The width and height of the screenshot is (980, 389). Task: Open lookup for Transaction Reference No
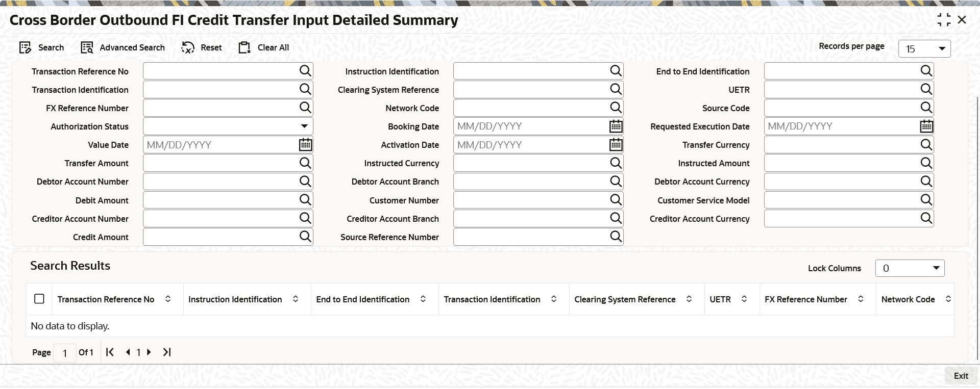tap(305, 71)
